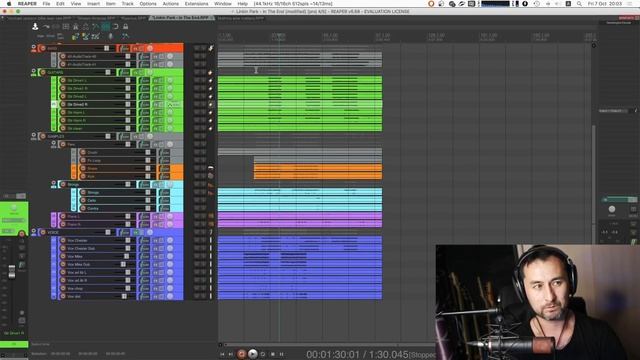Click the pan knob on the Vox Mike track
Viewport: 640px width, 360px height.
point(170,256)
